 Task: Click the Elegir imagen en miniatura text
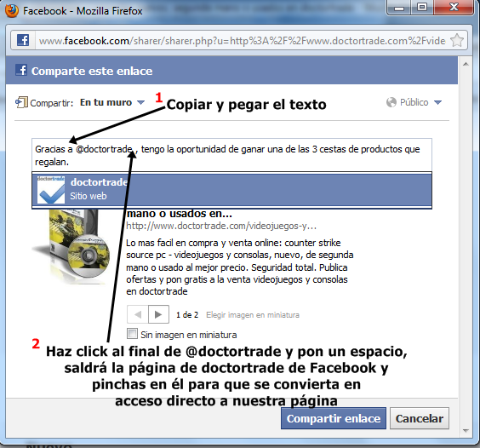pos(253,314)
